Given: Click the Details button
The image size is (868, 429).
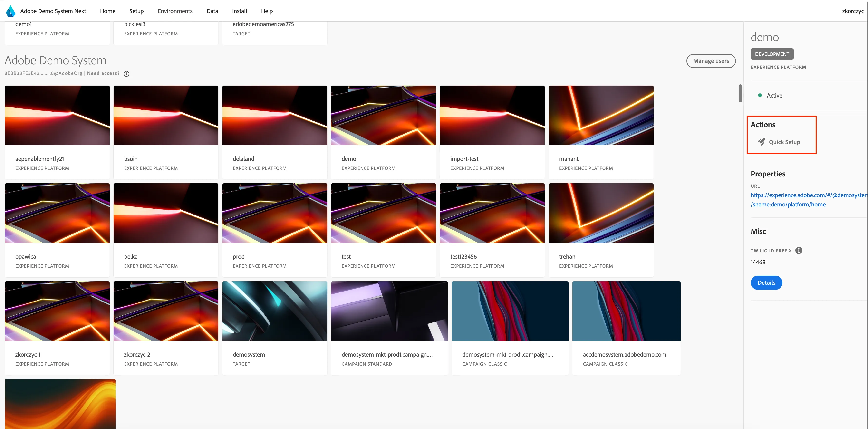Looking at the screenshot, I should pyautogui.click(x=766, y=283).
